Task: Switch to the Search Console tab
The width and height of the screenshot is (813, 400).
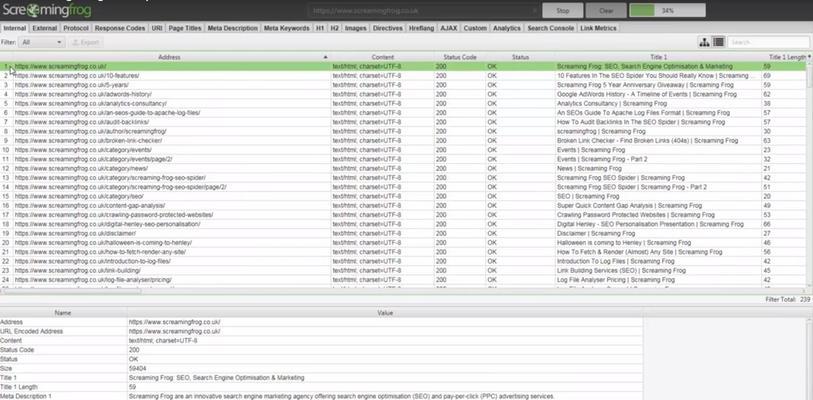Action: (551, 29)
